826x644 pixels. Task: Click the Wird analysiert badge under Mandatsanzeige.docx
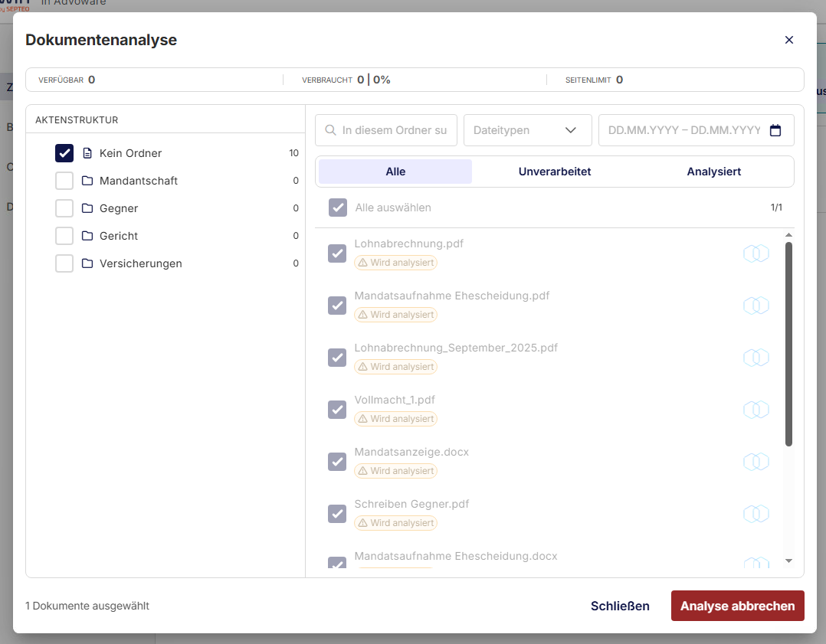[395, 471]
